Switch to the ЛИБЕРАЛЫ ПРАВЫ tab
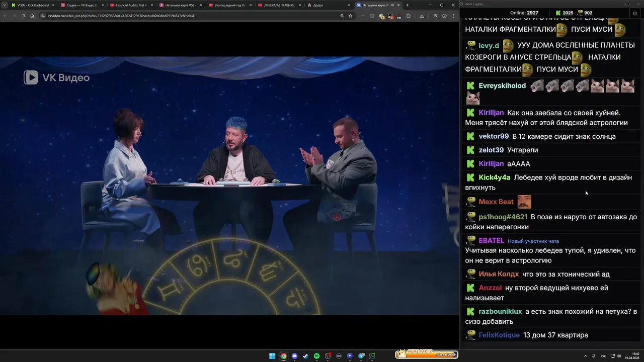644x362 pixels. tap(279, 5)
